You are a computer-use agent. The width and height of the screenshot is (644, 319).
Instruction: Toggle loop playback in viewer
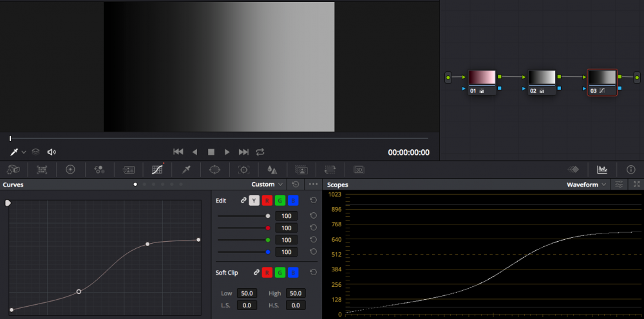pyautogui.click(x=260, y=152)
